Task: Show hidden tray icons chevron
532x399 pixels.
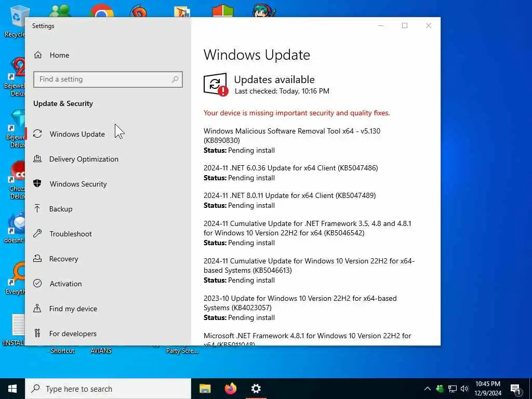Action: click(x=428, y=389)
